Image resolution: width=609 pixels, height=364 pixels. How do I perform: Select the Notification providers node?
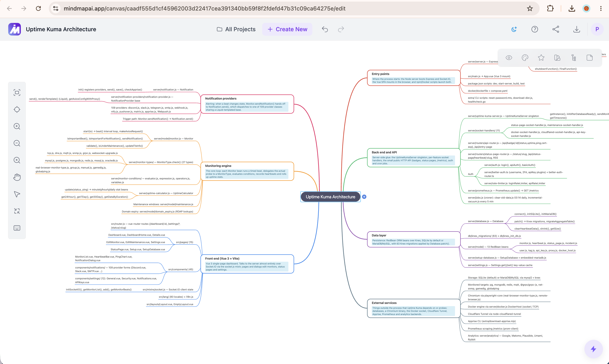pyautogui.click(x=247, y=104)
